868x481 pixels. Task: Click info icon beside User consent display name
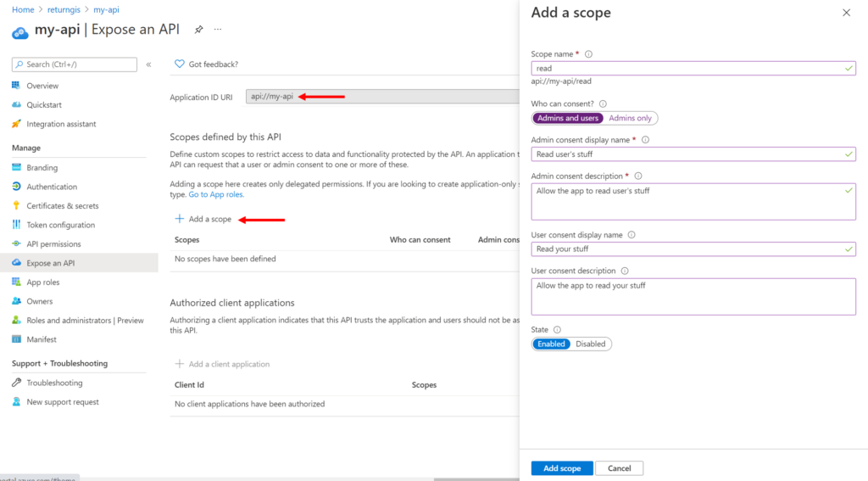(631, 235)
